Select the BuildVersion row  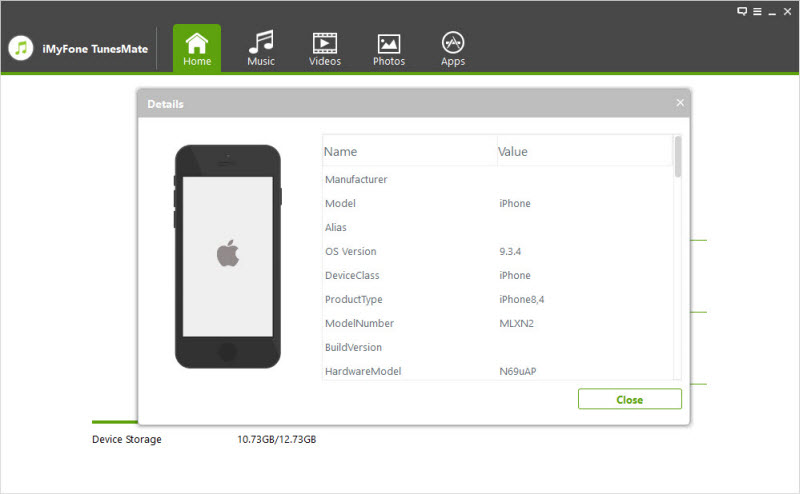[x=498, y=348]
